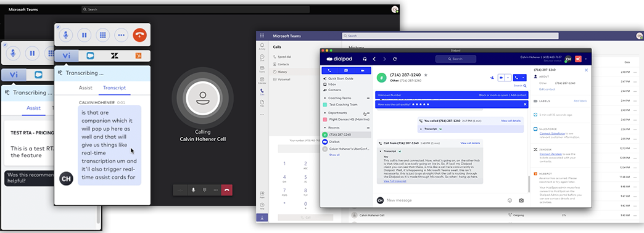Click Edit contact link
This screenshot has height=233, width=644.
547,89
